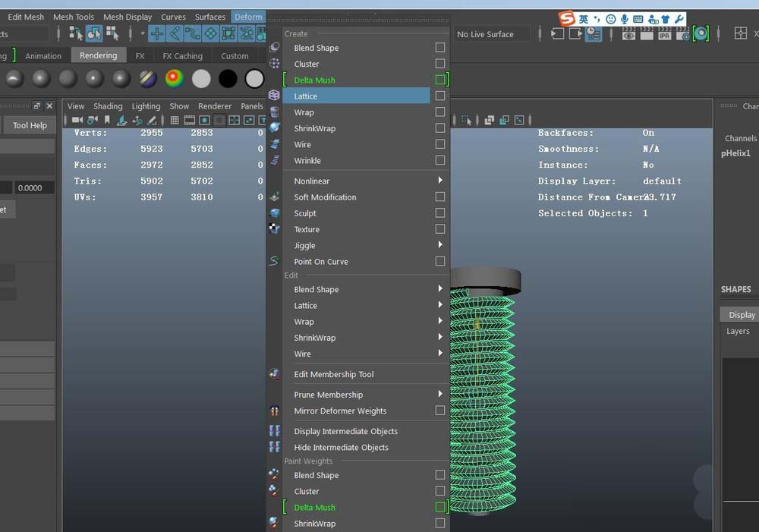Select Lattice from the Deform menu

356,96
